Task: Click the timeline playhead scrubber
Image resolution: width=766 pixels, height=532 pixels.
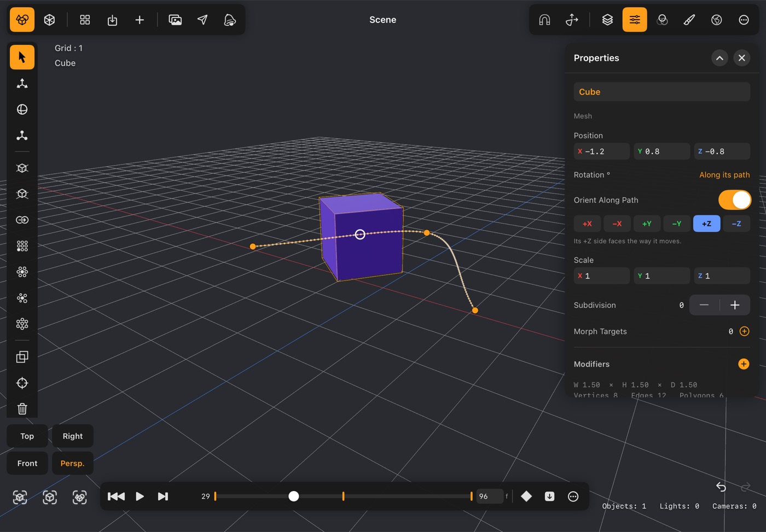Action: 294,496
